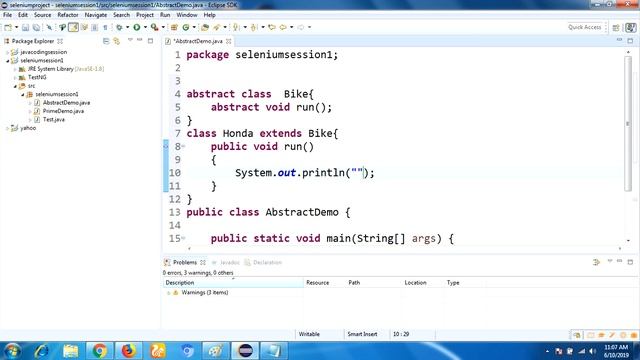The width and height of the screenshot is (640, 360).
Task: Click the Run External Tools icon
Action: tap(154, 27)
